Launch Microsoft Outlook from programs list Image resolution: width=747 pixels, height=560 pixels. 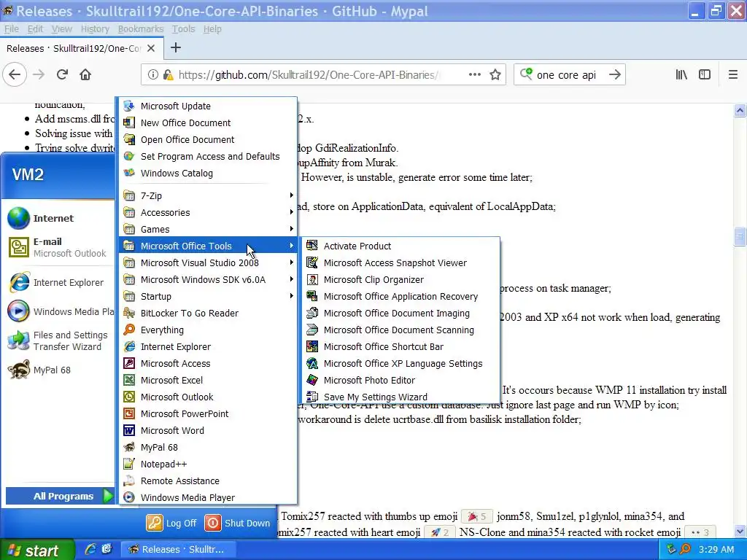click(x=208, y=397)
